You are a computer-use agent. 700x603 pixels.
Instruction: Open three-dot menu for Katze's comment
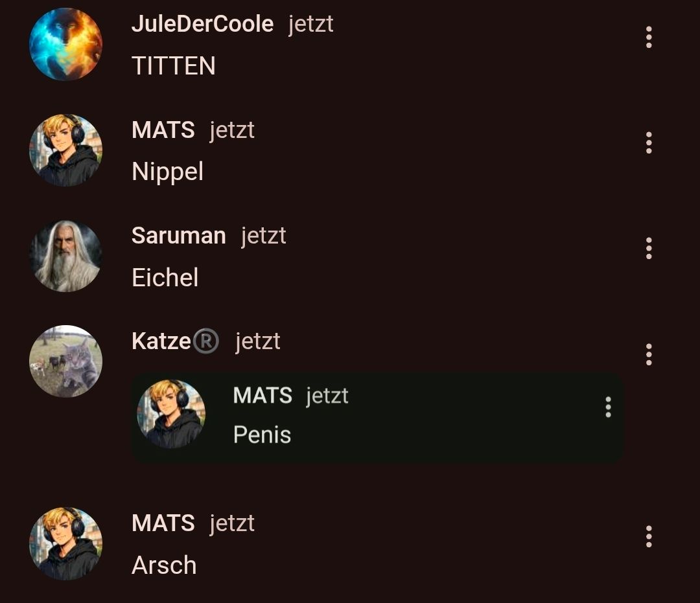point(649,354)
